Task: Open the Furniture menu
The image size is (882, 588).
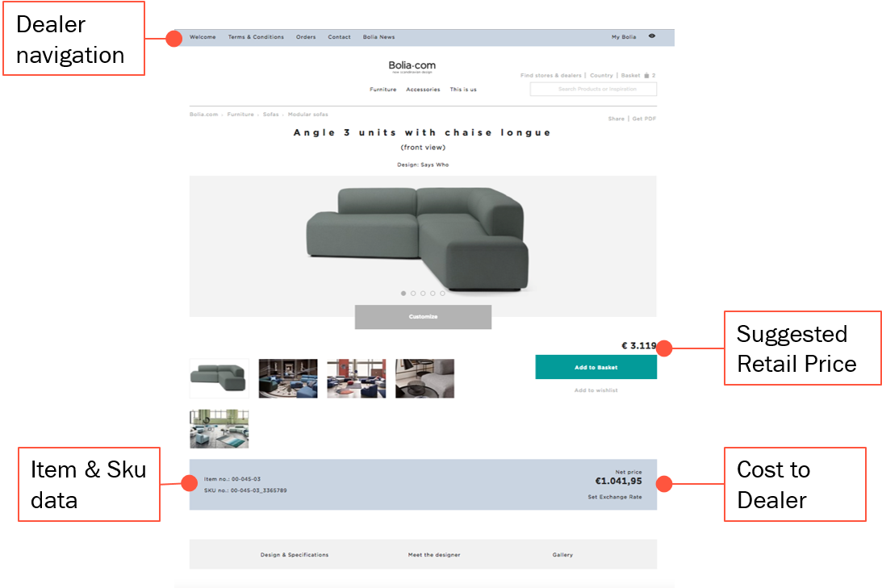Action: (383, 90)
